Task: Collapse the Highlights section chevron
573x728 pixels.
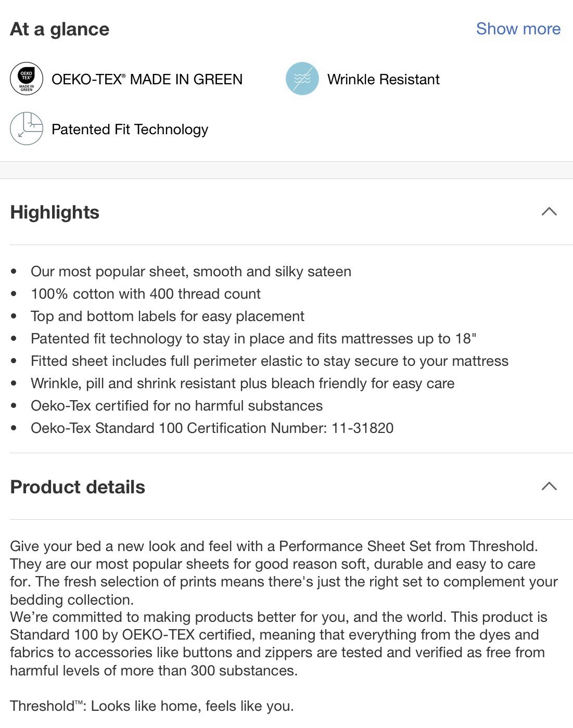Action: (549, 212)
